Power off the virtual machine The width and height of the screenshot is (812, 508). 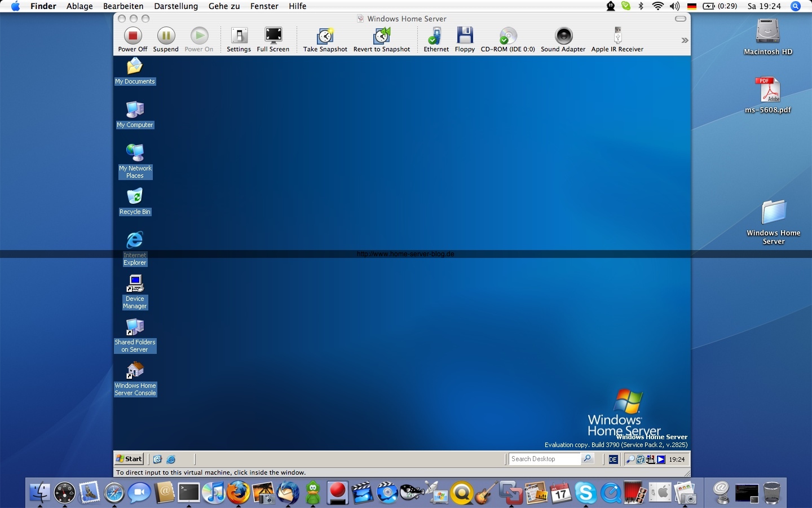(x=133, y=40)
